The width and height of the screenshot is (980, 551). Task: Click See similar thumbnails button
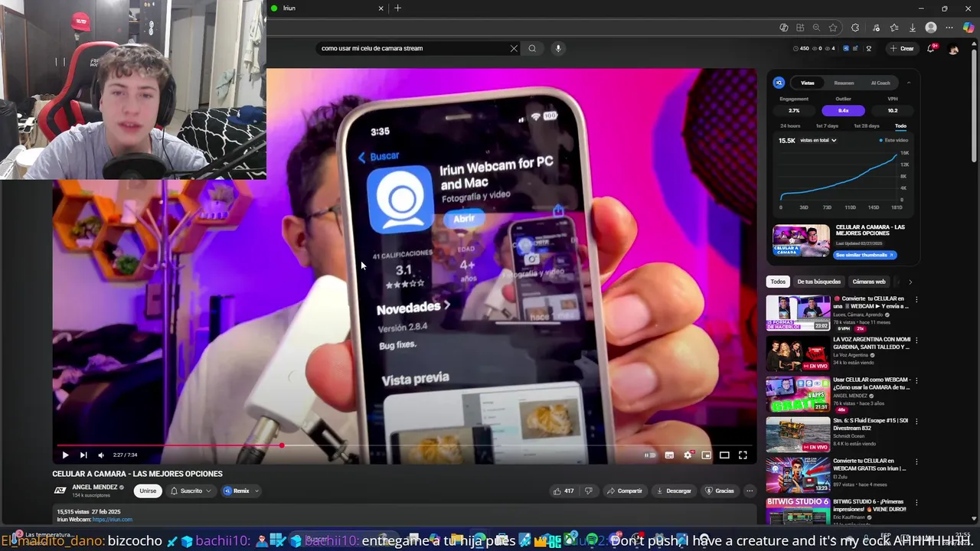tap(864, 255)
